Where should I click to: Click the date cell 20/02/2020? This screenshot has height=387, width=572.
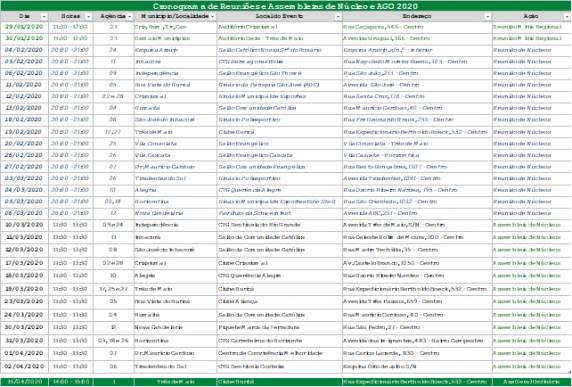tap(24, 143)
